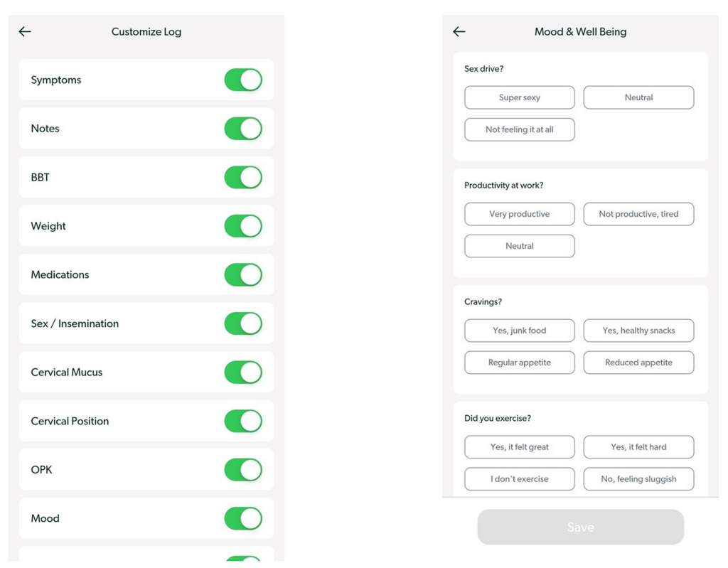Switch off Weight logging
This screenshot has height=568, width=728.
pos(243,226)
